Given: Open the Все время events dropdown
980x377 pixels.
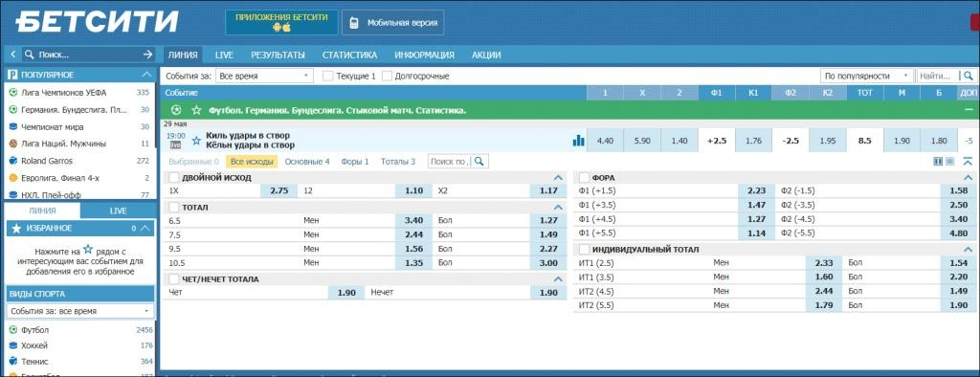Looking at the screenshot, I should [264, 76].
